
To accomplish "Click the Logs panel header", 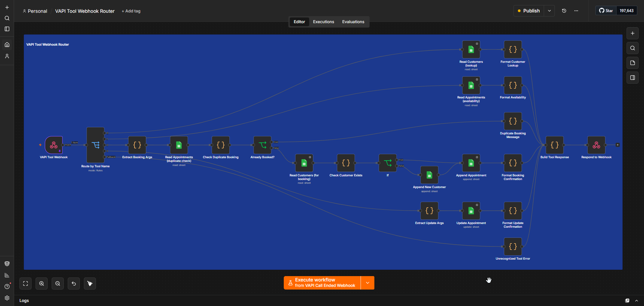I will [x=24, y=301].
